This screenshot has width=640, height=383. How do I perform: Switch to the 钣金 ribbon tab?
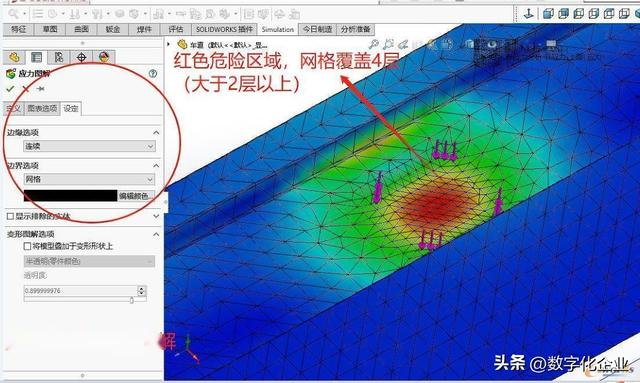[113, 29]
